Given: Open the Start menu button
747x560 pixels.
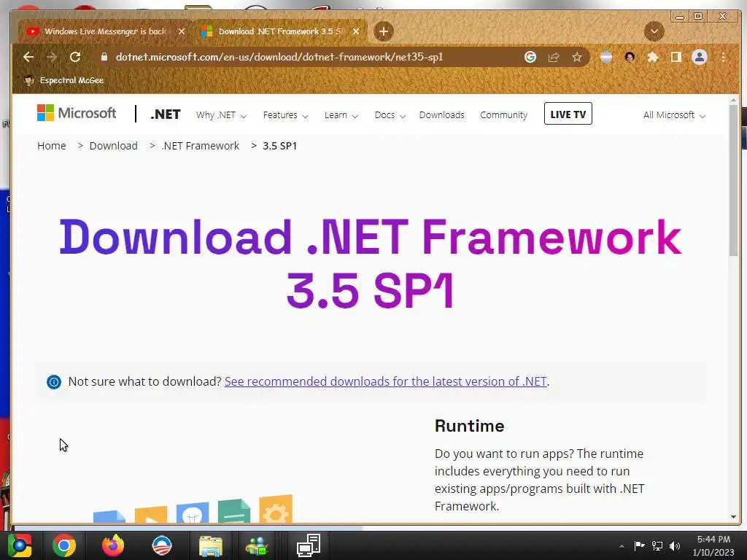Looking at the screenshot, I should (20, 545).
